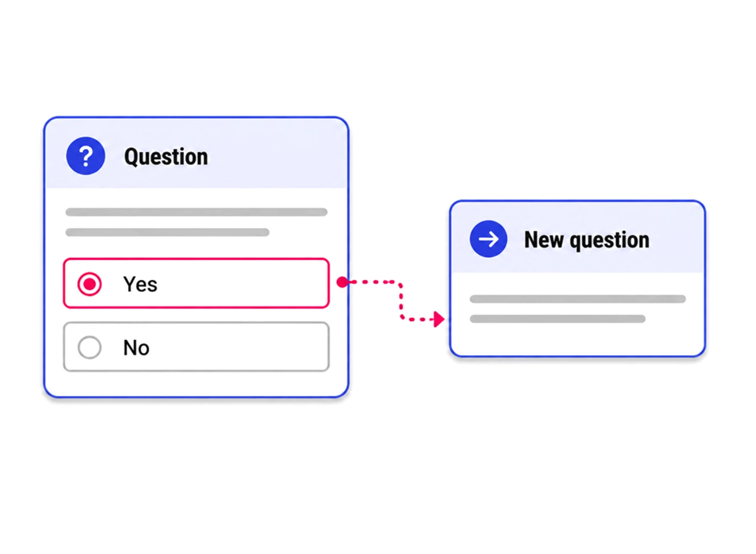Click the "Question" card title

166,157
